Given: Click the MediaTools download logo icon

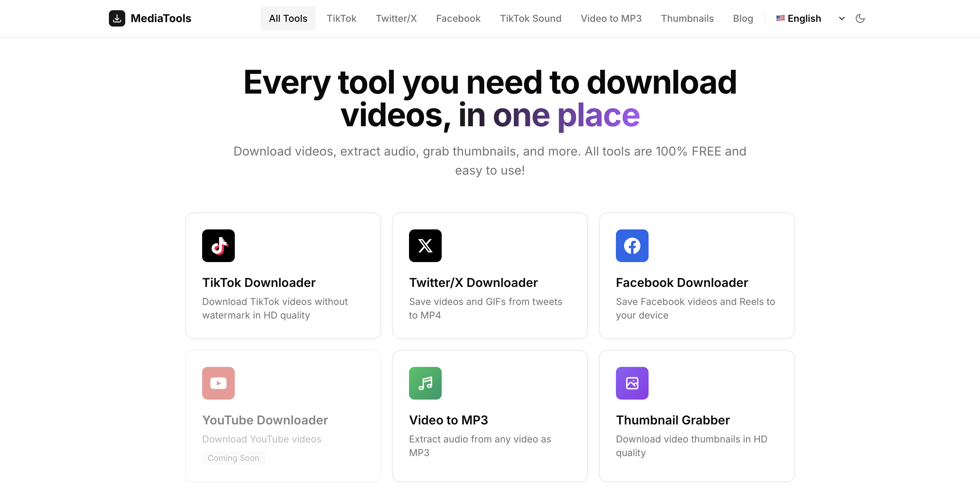Looking at the screenshot, I should (x=117, y=18).
